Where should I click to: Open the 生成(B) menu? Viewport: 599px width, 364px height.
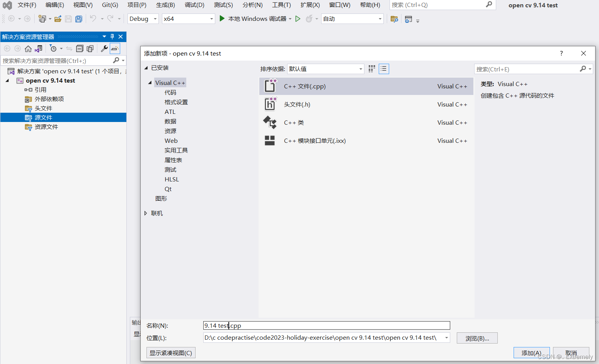pos(166,5)
